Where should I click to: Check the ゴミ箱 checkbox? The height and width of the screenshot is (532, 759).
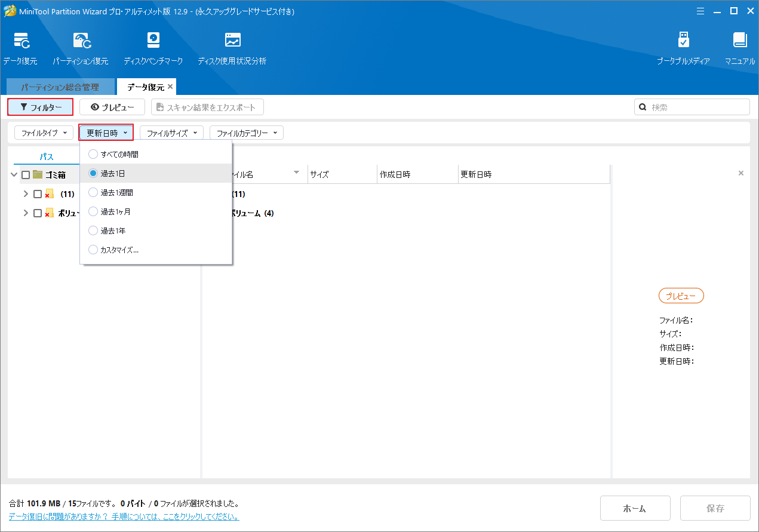pos(26,175)
